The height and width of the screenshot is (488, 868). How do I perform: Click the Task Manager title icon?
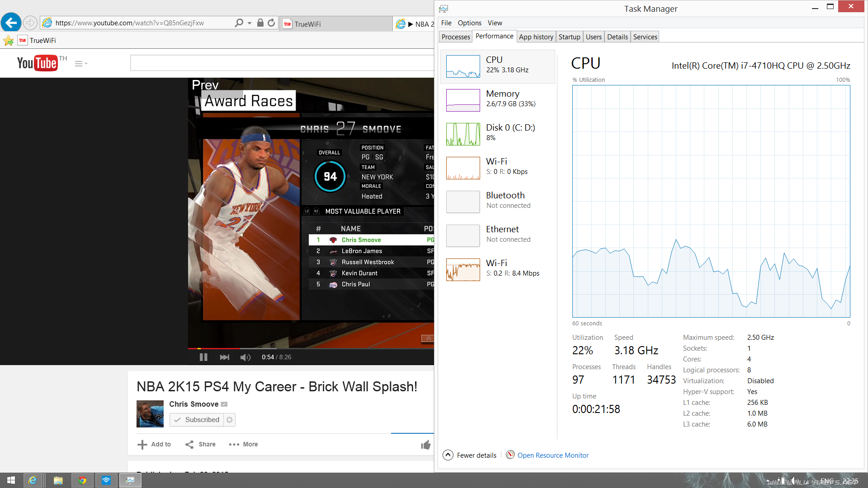click(x=443, y=9)
